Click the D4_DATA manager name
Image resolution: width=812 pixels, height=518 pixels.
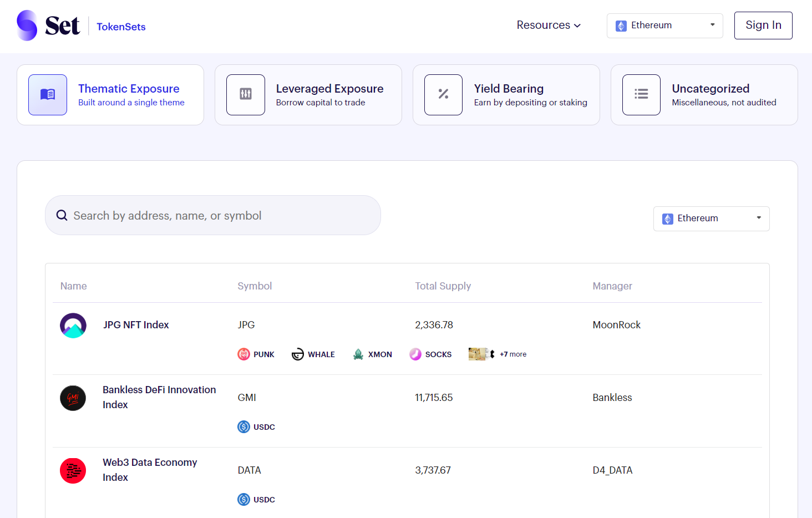[612, 470]
